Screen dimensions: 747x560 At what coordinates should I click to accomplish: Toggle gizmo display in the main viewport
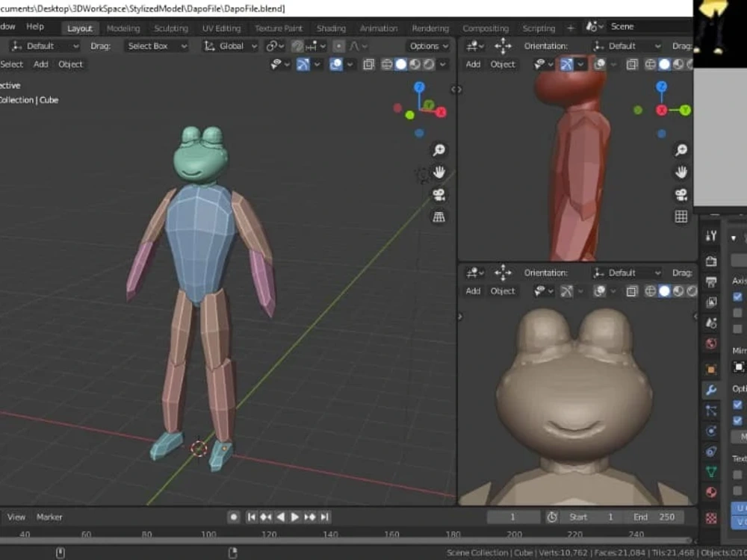coord(303,64)
